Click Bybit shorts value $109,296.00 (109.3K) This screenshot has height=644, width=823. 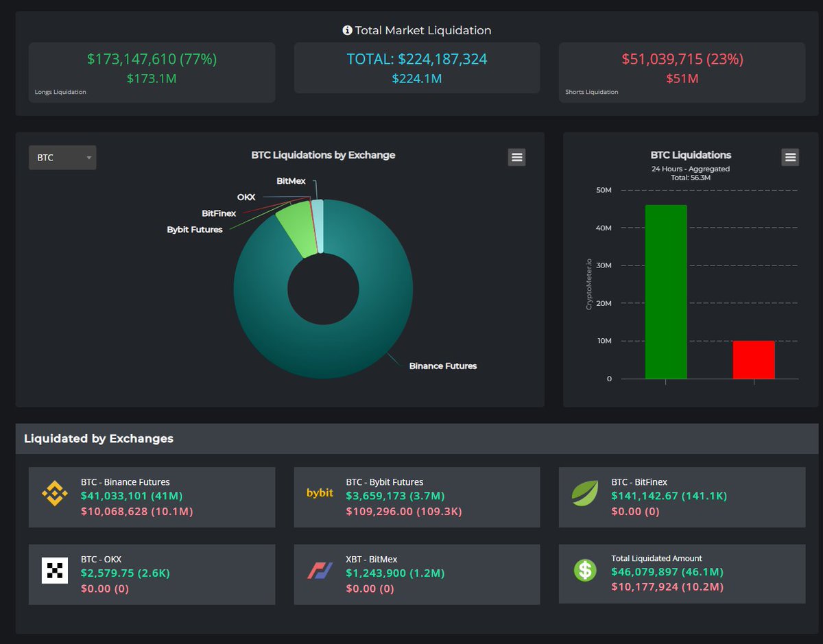403,512
